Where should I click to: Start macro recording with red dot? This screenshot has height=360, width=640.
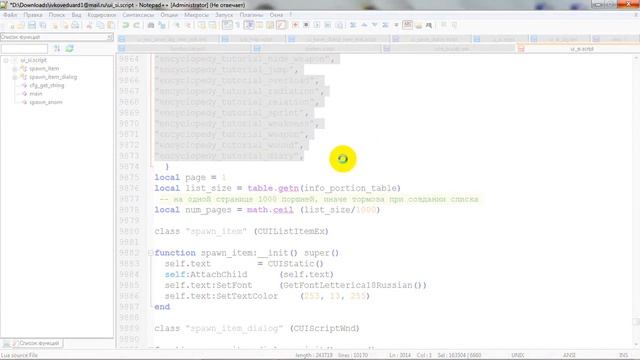click(x=295, y=25)
